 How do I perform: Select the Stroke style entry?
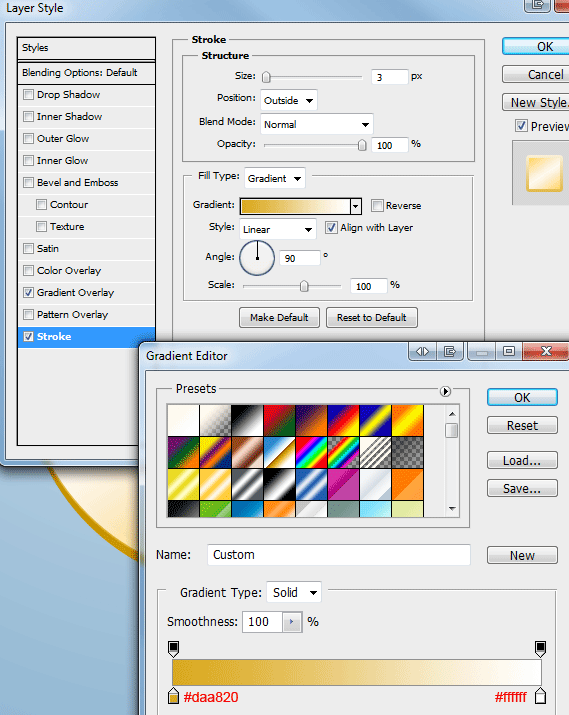click(86, 337)
